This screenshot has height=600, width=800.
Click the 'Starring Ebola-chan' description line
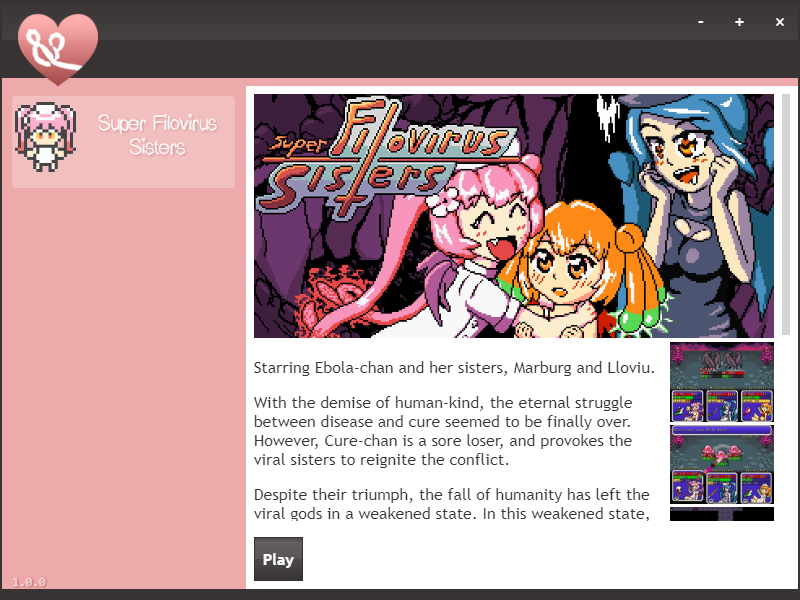pos(454,368)
